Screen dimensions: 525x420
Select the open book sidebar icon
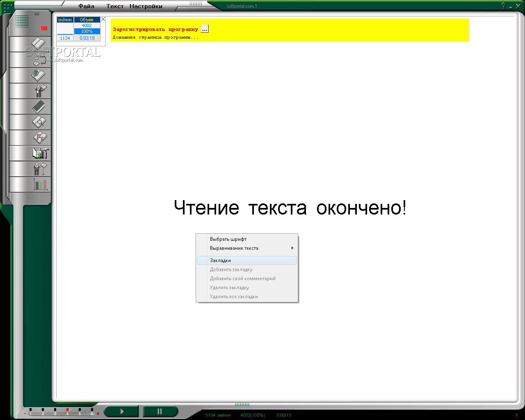[38, 43]
